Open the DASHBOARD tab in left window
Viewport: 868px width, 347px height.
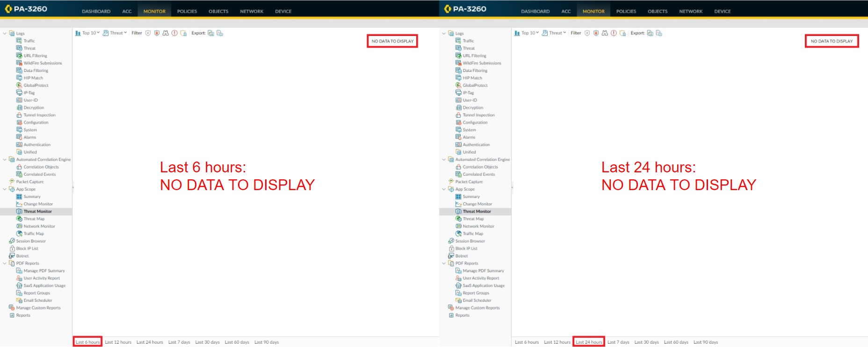(x=96, y=11)
